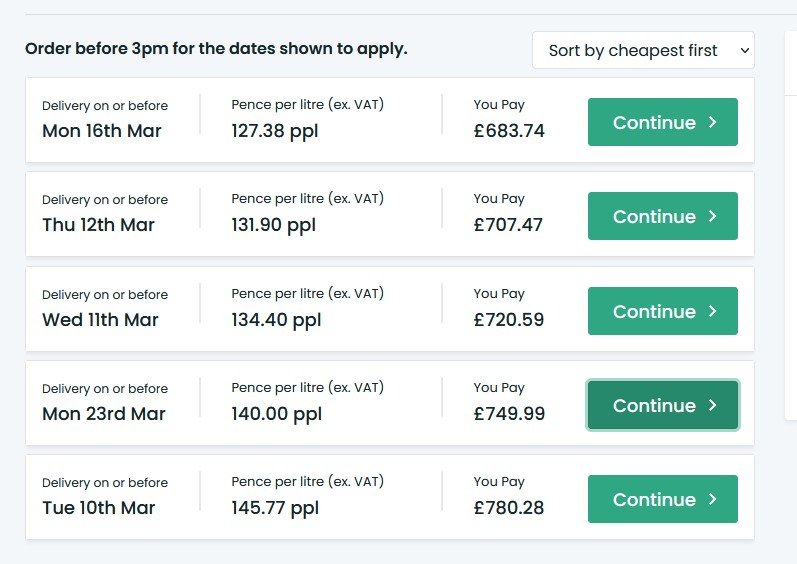Click the £749.99 You Pay amount
Screen dimensions: 797x564
509,414
